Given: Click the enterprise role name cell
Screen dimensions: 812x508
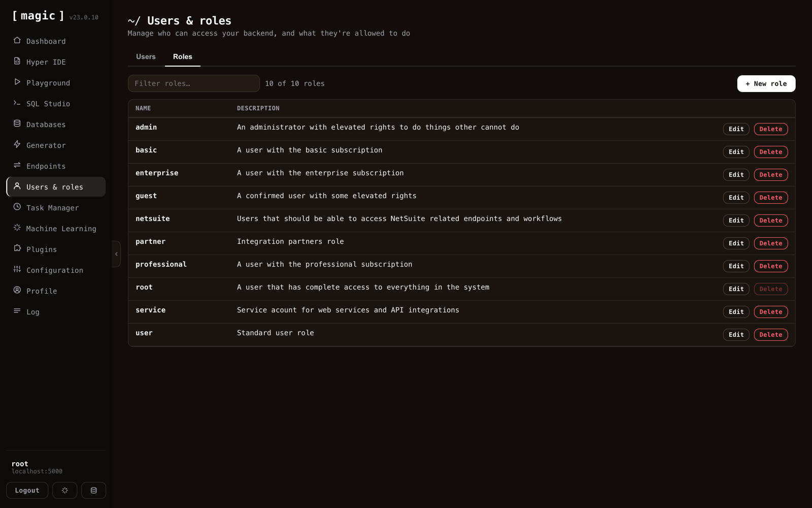Looking at the screenshot, I should click(x=157, y=173).
